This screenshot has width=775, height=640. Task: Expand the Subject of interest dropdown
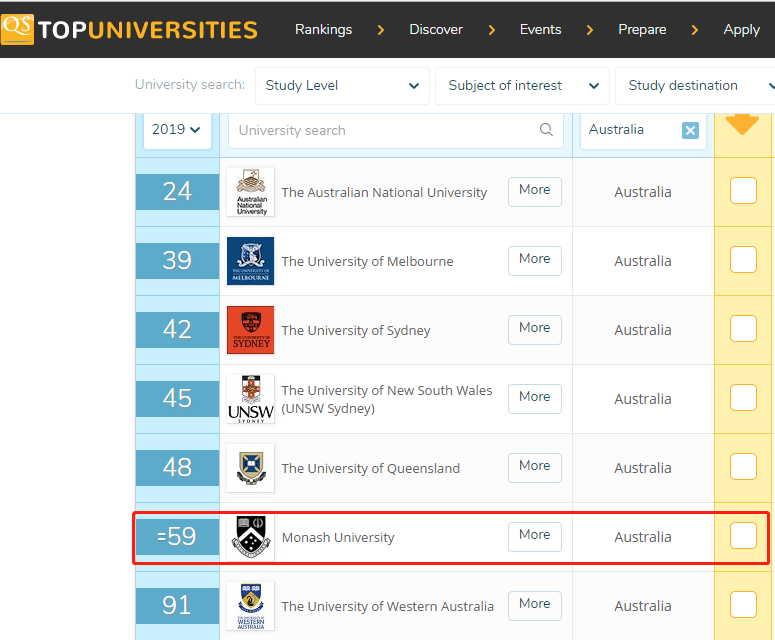click(522, 86)
